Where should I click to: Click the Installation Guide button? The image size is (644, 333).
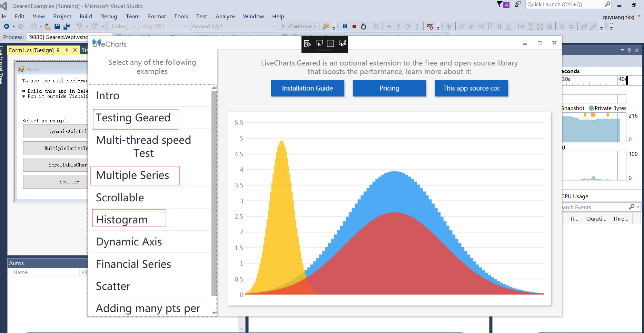point(307,88)
